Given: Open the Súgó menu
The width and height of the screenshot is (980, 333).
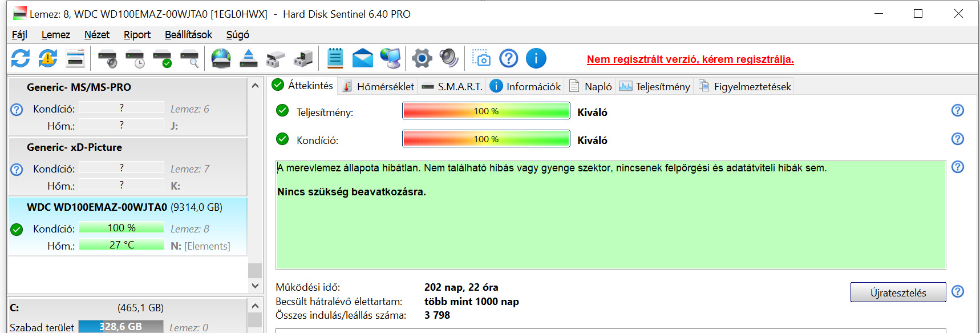Looking at the screenshot, I should (238, 35).
